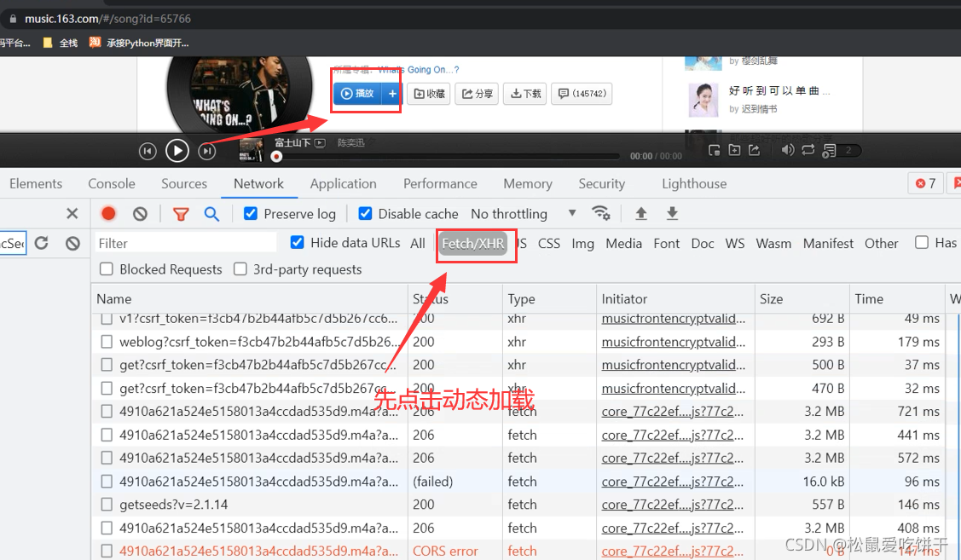Uncheck Hide data URLs
The height and width of the screenshot is (560, 961).
click(298, 242)
